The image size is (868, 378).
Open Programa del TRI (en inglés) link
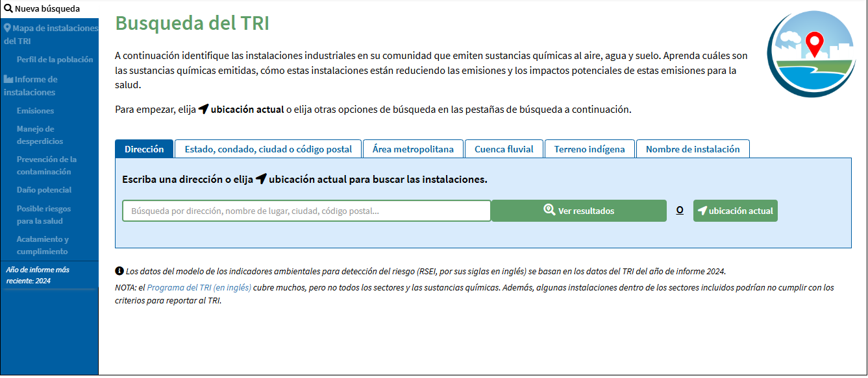click(x=199, y=287)
